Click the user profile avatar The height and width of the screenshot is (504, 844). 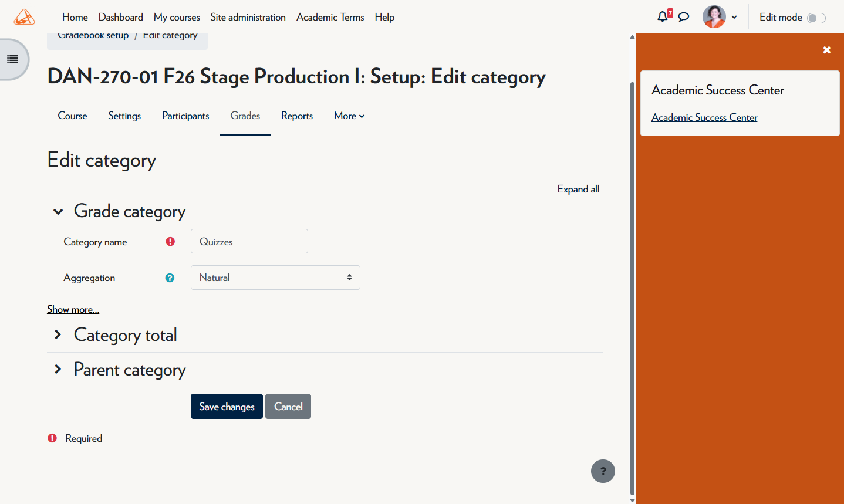714,17
